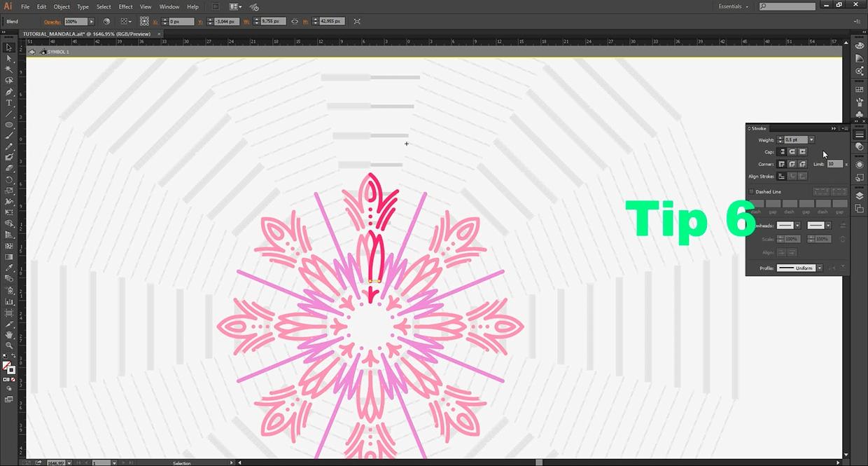
Task: Click the W width value field
Action: (x=273, y=21)
